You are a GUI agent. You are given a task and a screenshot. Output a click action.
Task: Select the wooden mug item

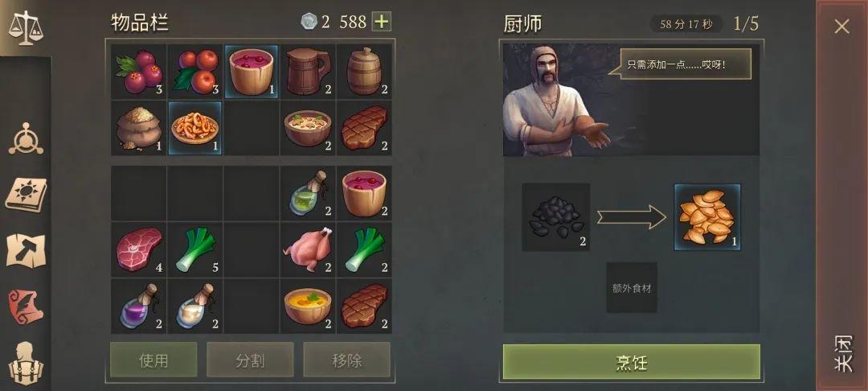pos(308,72)
